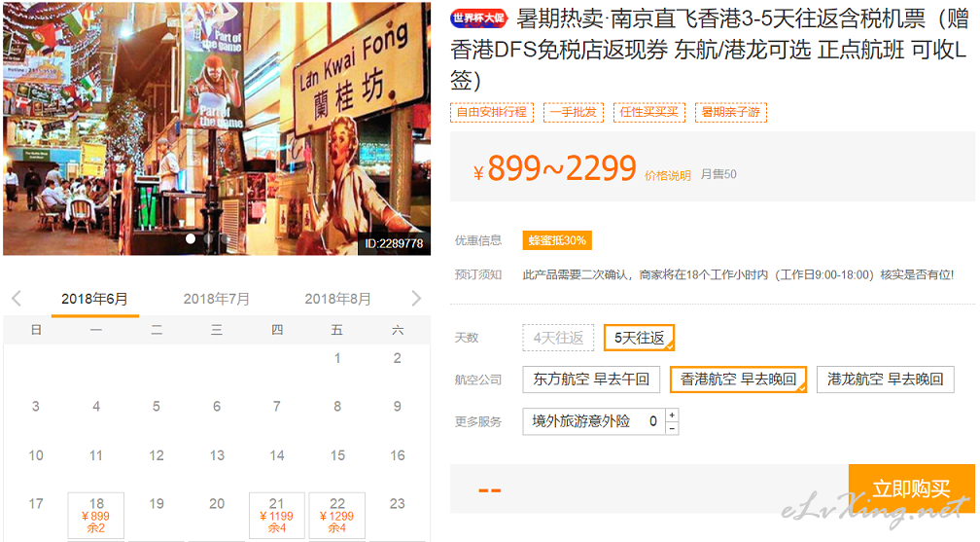
Task: Go to next month with right arrow
Action: coord(416,299)
